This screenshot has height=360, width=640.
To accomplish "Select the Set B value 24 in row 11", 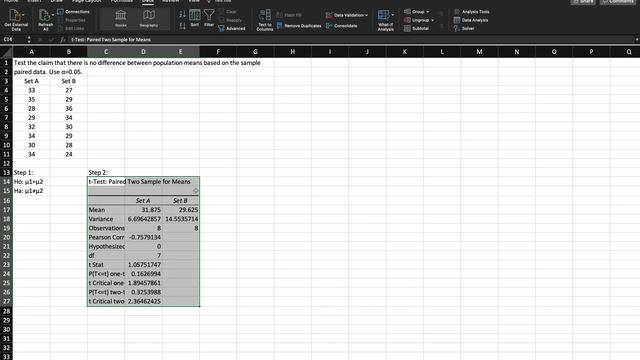I will click(69, 154).
